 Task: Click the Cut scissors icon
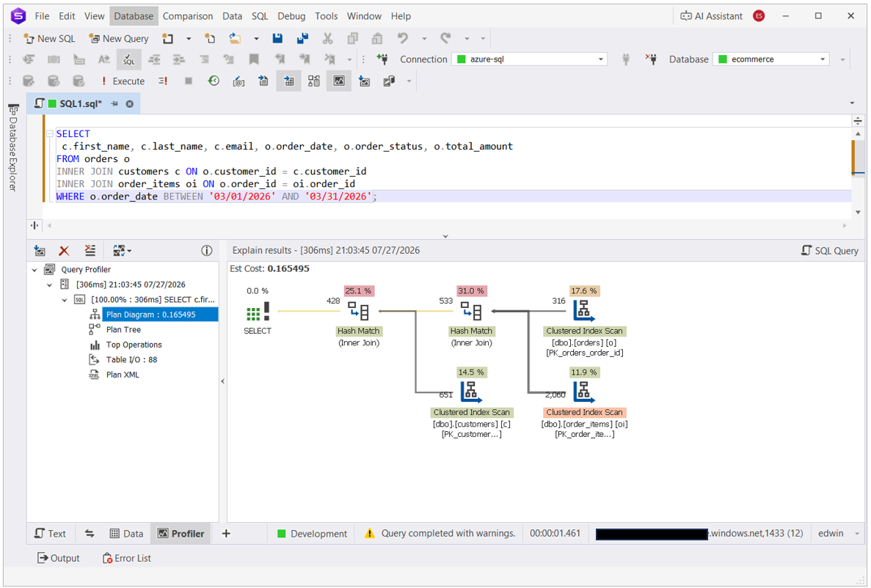pos(328,38)
